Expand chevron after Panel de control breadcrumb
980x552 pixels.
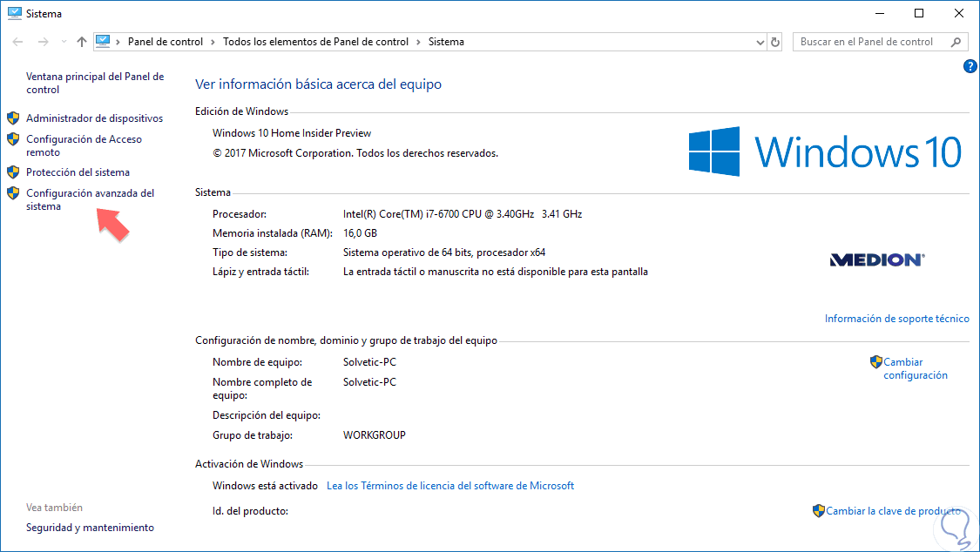tap(213, 42)
